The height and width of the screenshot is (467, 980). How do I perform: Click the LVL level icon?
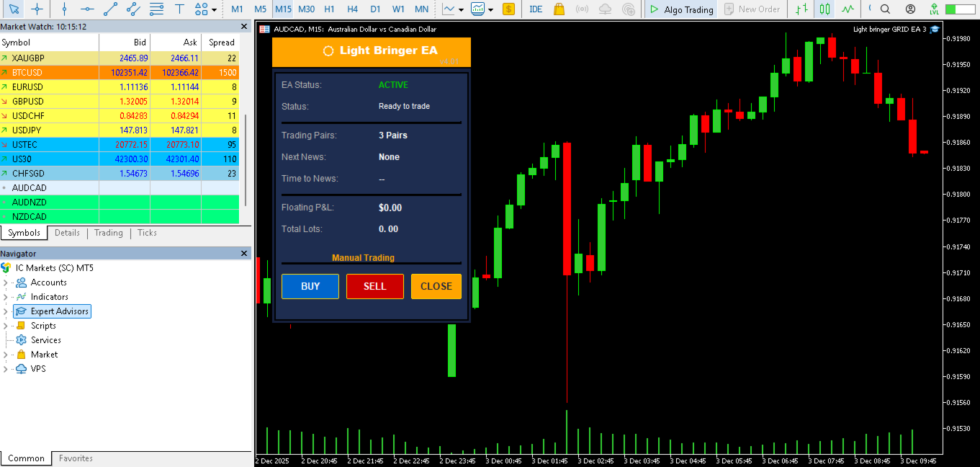[934, 9]
